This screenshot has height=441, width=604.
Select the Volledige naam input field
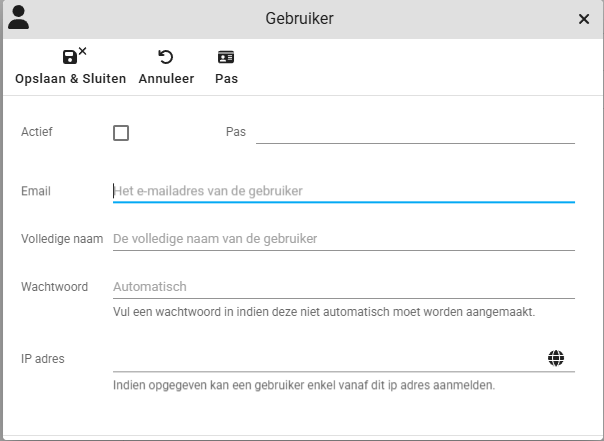[344, 239]
